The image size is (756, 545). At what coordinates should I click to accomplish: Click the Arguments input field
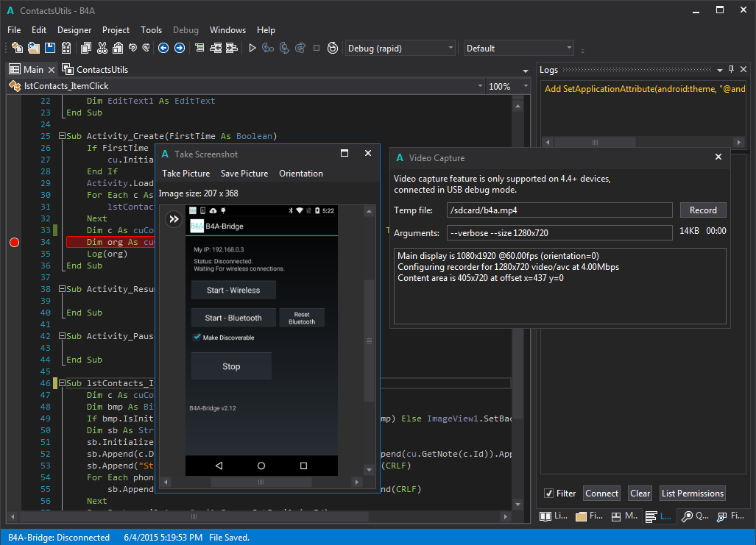click(559, 233)
